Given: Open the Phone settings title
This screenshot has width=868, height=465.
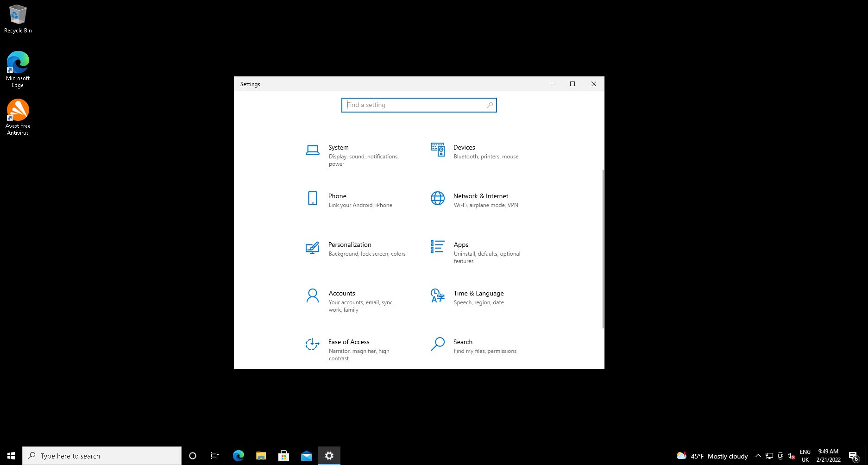Looking at the screenshot, I should (337, 196).
